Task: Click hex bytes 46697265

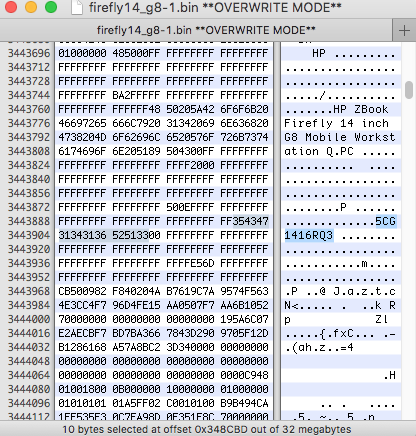Action: click(82, 123)
